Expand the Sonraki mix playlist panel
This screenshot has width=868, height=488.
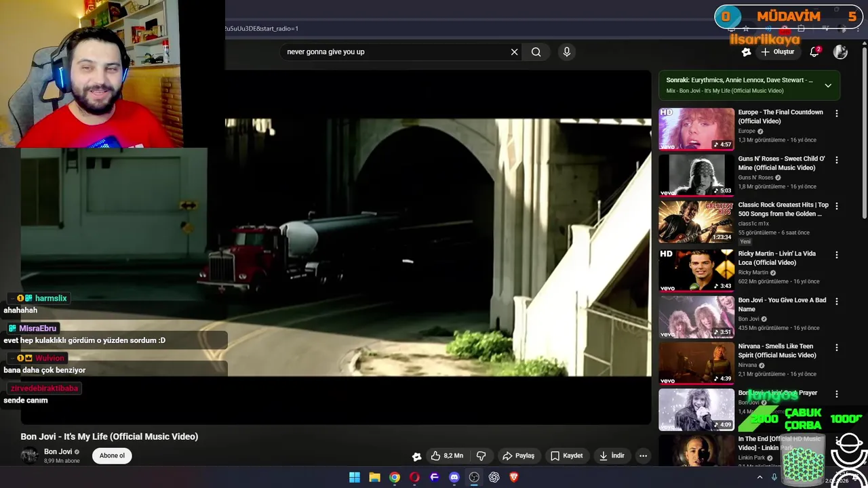click(828, 85)
